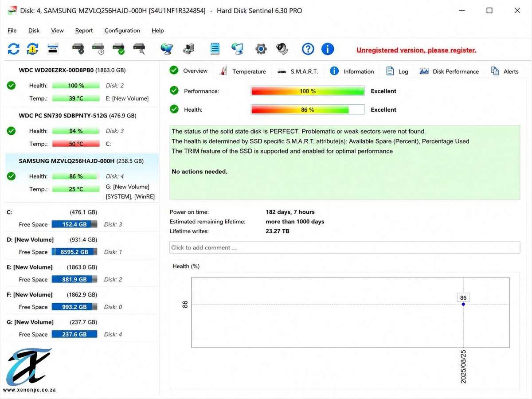Open help with the question mark icon
This screenshot has height=399, width=532.
308,49
